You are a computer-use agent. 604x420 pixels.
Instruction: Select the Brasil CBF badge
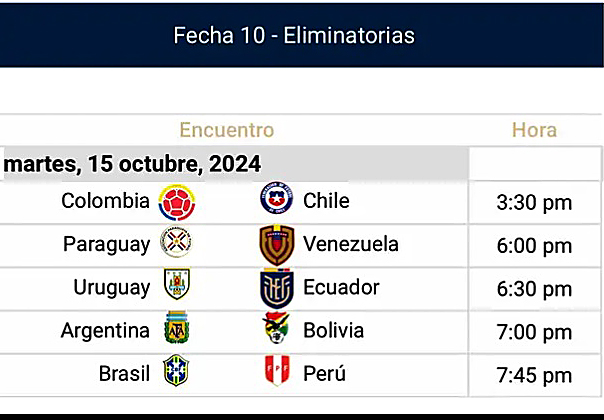pyautogui.click(x=176, y=370)
